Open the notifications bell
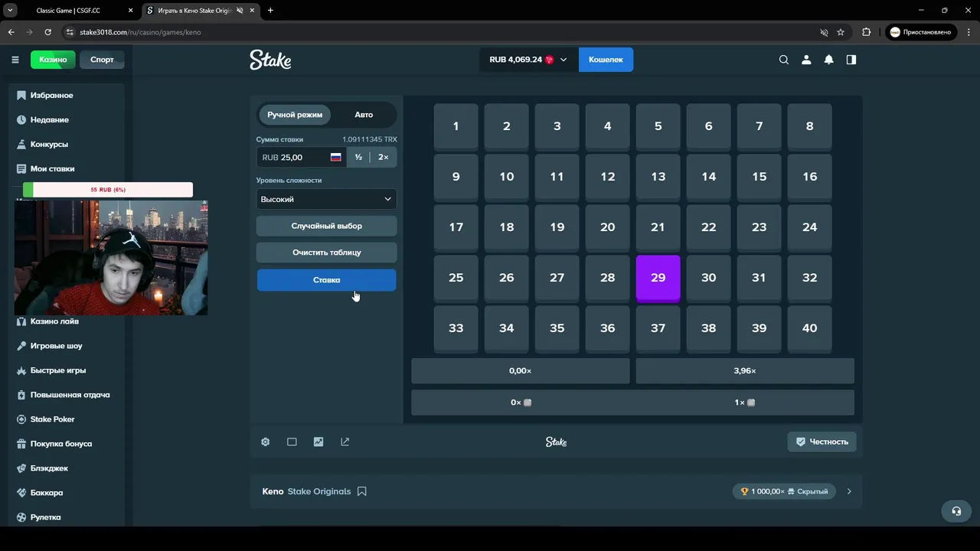 tap(828, 60)
